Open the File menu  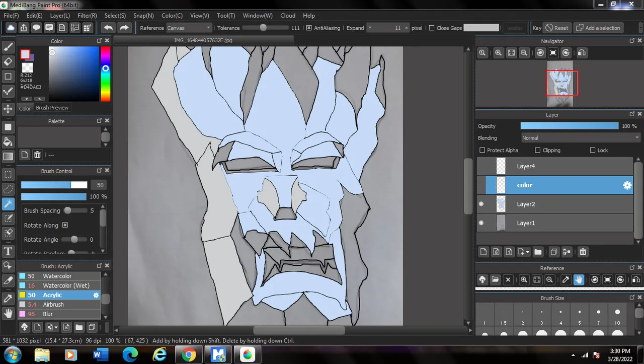point(11,16)
